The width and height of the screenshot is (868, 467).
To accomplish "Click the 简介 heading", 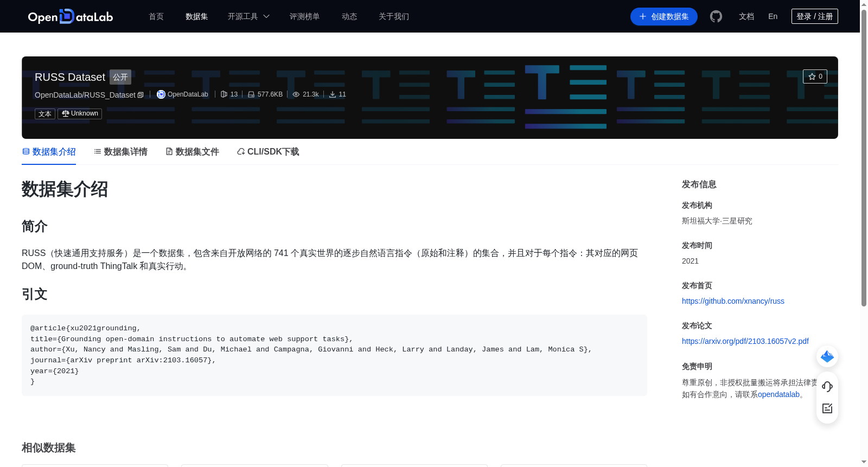I will 35,226.
